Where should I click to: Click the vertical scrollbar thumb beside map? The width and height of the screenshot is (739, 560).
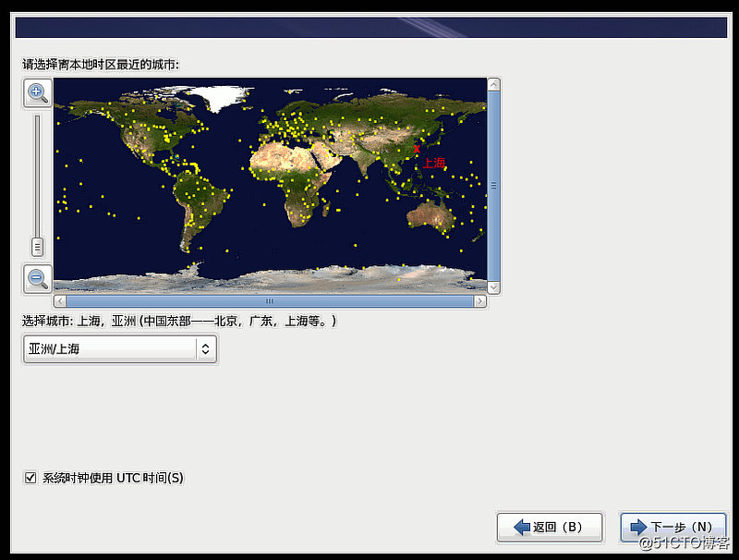click(493, 186)
